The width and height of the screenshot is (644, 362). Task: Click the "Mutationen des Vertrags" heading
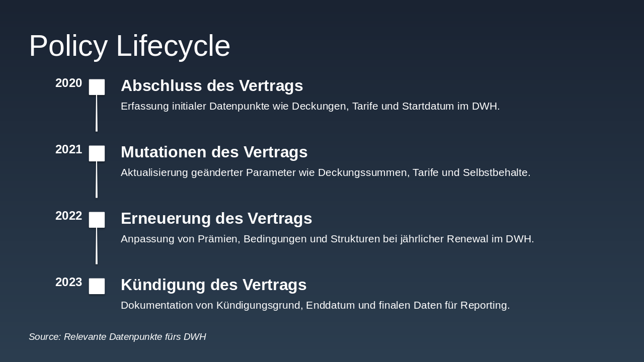coord(214,152)
